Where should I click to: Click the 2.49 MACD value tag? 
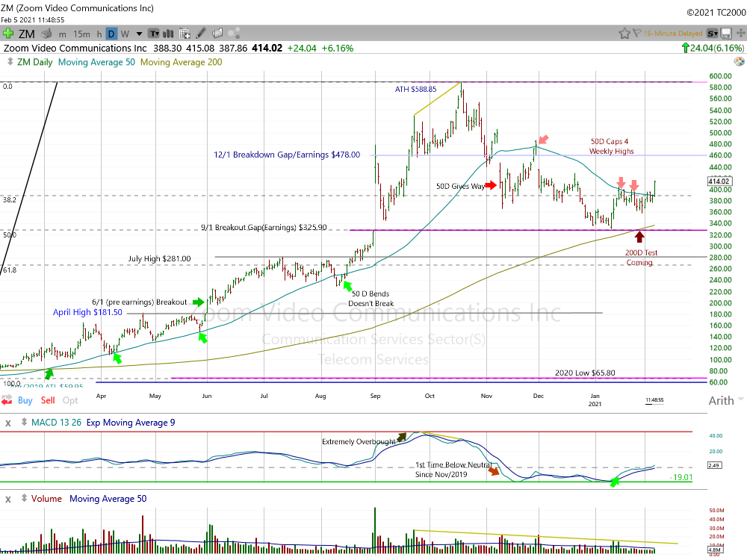[714, 465]
